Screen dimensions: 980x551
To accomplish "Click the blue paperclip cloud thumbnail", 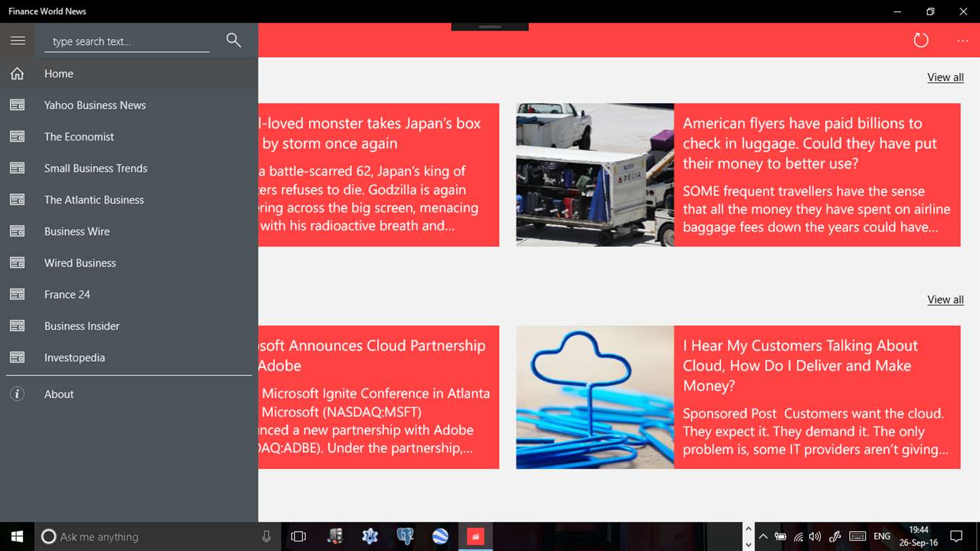I will coord(595,397).
